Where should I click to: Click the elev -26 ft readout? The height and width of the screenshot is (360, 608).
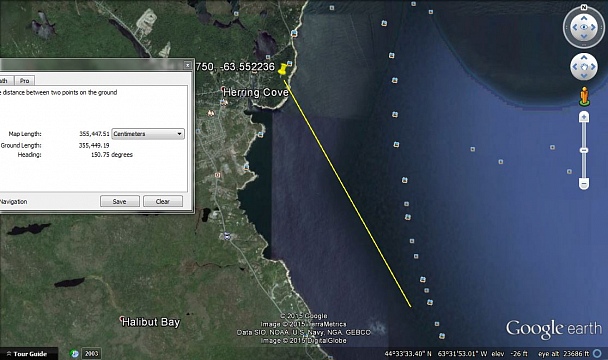[509, 354]
